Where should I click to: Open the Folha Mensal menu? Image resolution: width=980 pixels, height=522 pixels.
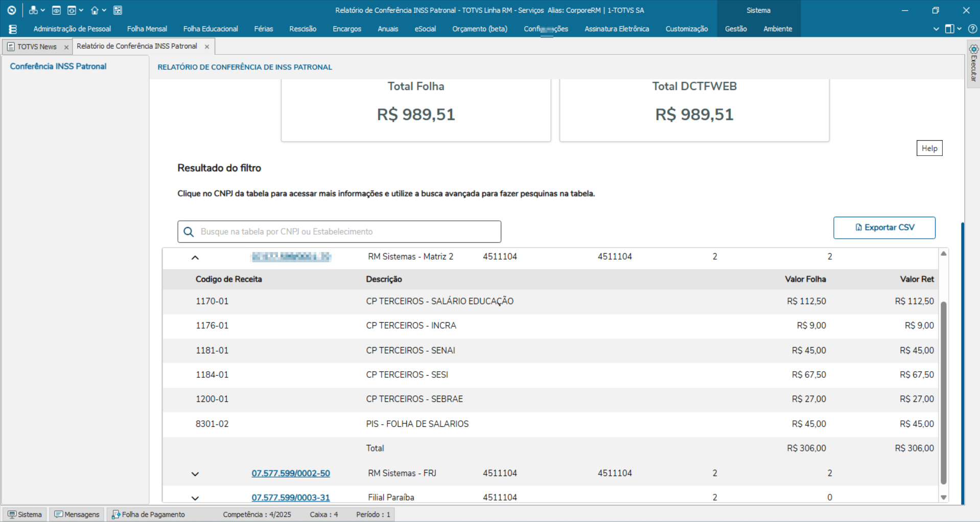point(147,29)
